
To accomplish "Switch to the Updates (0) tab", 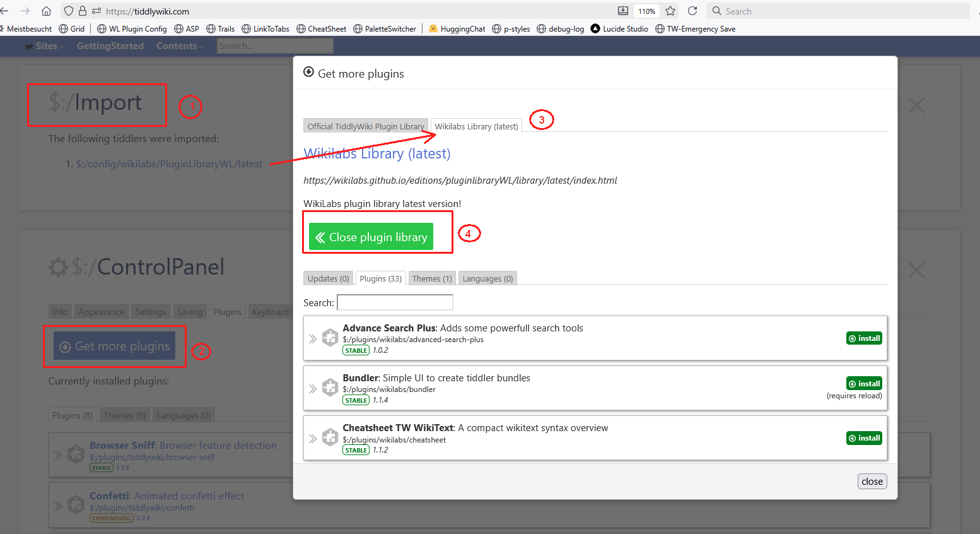I will 328,278.
